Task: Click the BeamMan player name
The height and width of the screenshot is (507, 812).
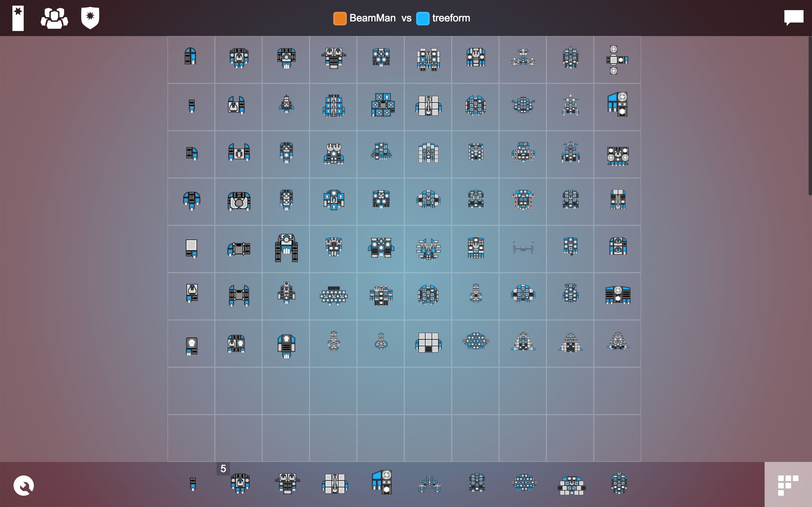Action: coord(372,18)
